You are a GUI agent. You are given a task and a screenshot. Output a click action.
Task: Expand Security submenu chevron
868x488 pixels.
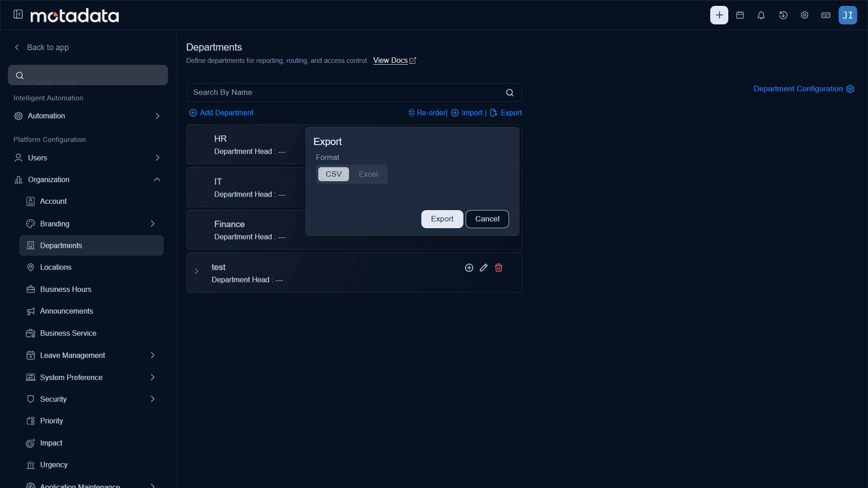(x=153, y=399)
